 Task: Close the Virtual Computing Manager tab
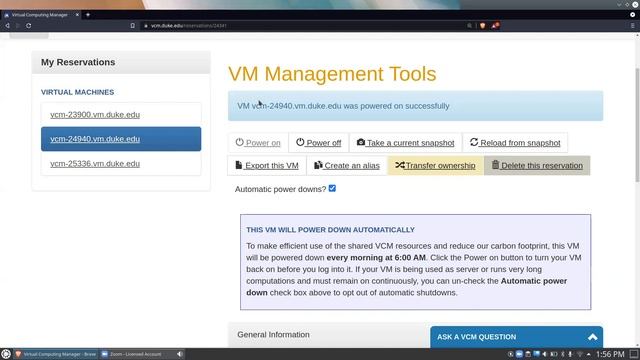coord(77,15)
